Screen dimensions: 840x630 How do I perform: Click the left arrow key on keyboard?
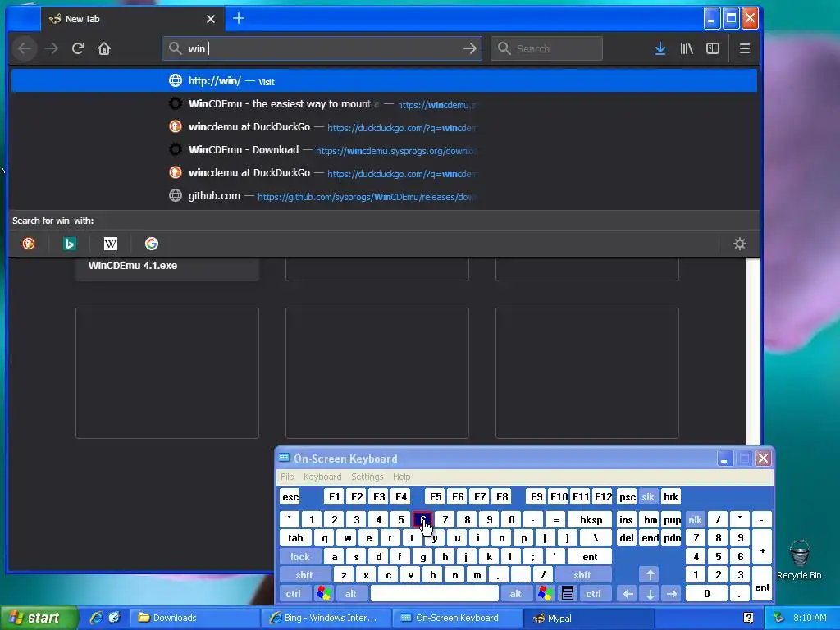pos(628,594)
